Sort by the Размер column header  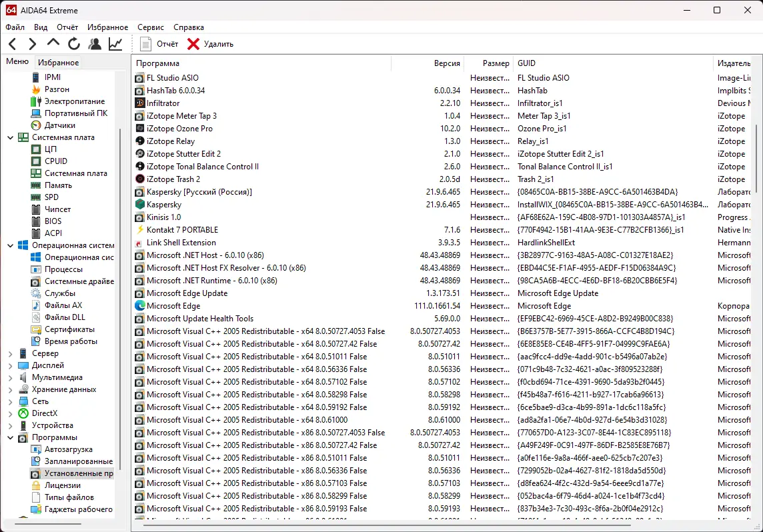coord(489,63)
